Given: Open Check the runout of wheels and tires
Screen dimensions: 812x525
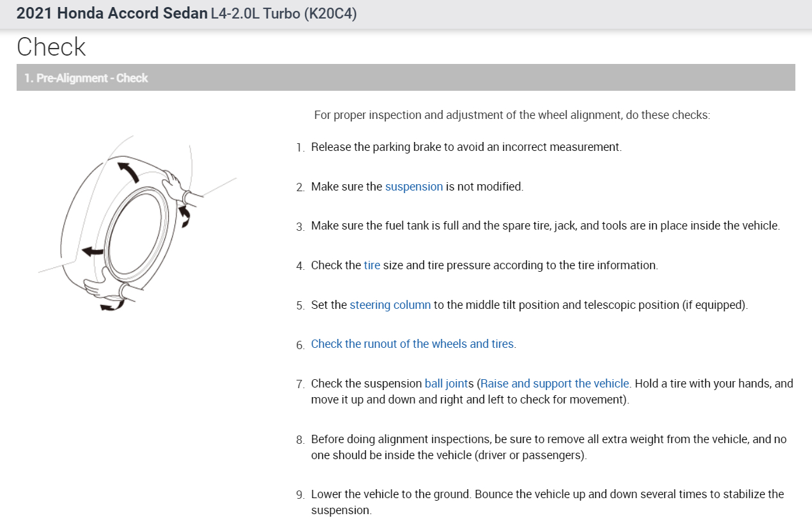Looking at the screenshot, I should 412,344.
